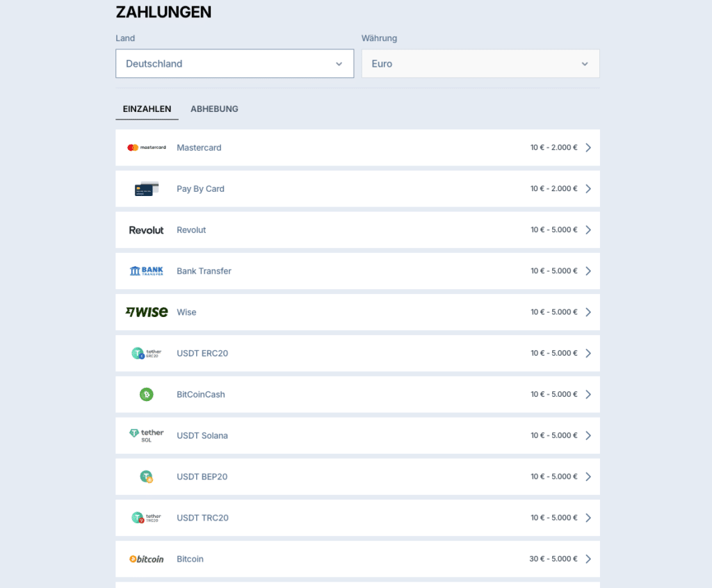712x588 pixels.
Task: Open the Land dropdown showing Deutschland
Action: pos(234,64)
